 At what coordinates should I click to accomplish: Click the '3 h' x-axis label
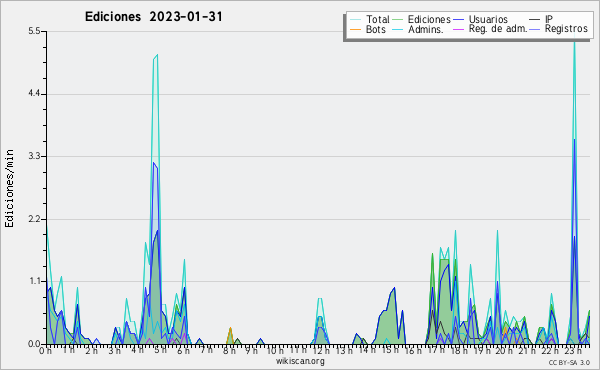click(114, 350)
